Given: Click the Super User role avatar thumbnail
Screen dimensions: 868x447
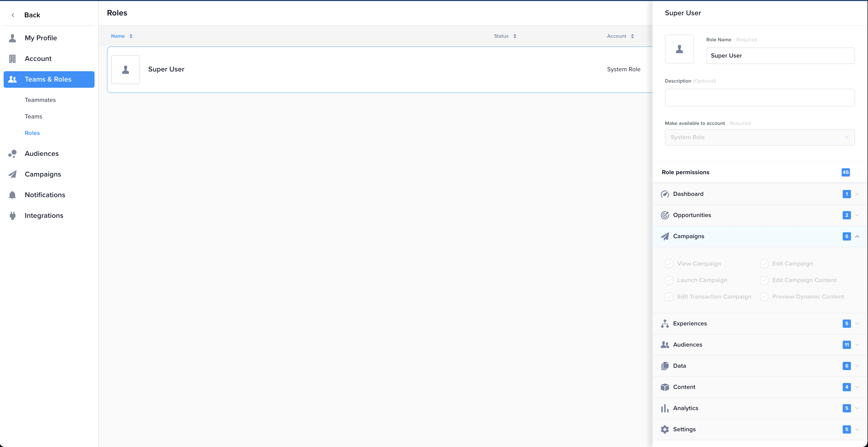Looking at the screenshot, I should point(125,70).
